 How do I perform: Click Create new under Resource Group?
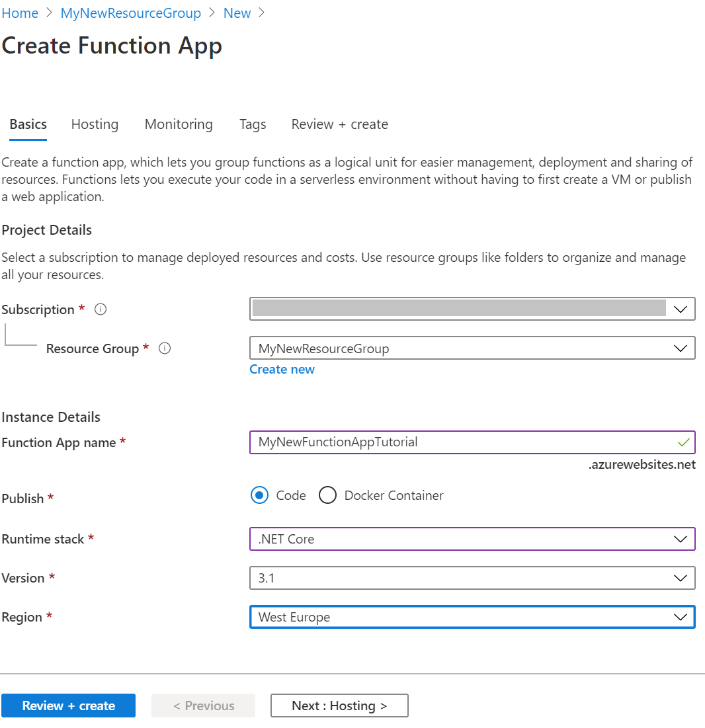(282, 369)
